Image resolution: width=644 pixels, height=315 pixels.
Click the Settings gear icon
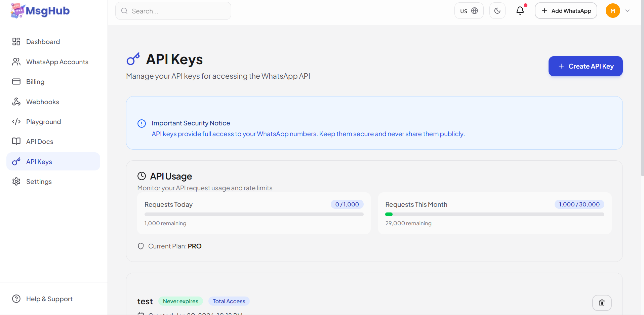click(x=16, y=182)
